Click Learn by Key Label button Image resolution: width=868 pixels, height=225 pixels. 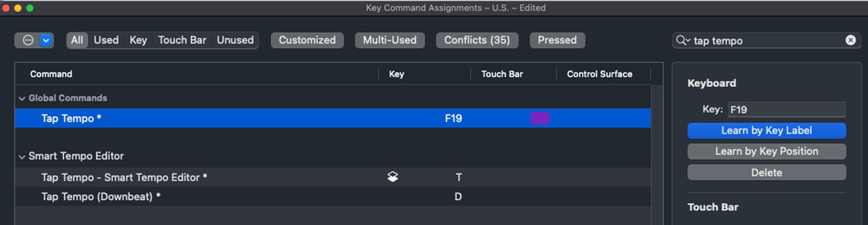(x=766, y=131)
